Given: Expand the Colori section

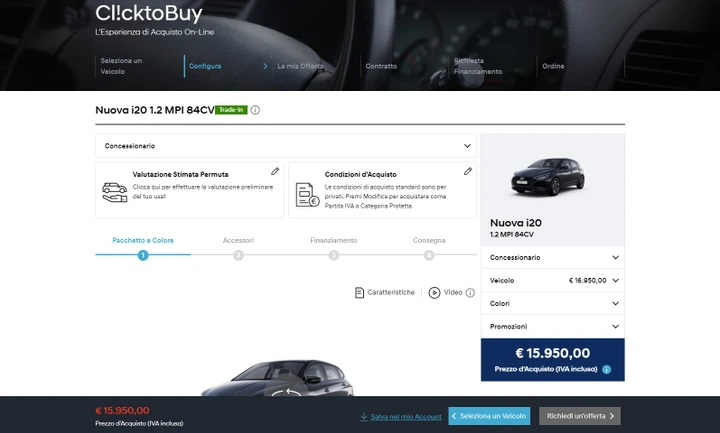Looking at the screenshot, I should pos(553,304).
